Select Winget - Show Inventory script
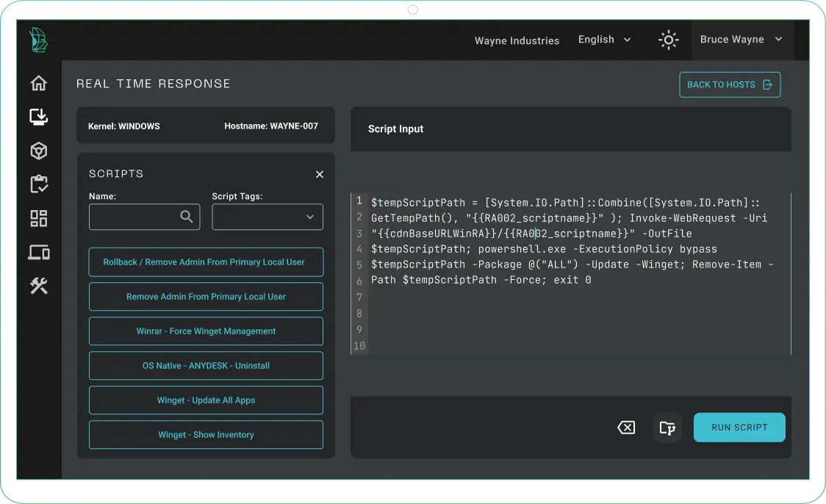The width and height of the screenshot is (826, 504). [x=206, y=434]
